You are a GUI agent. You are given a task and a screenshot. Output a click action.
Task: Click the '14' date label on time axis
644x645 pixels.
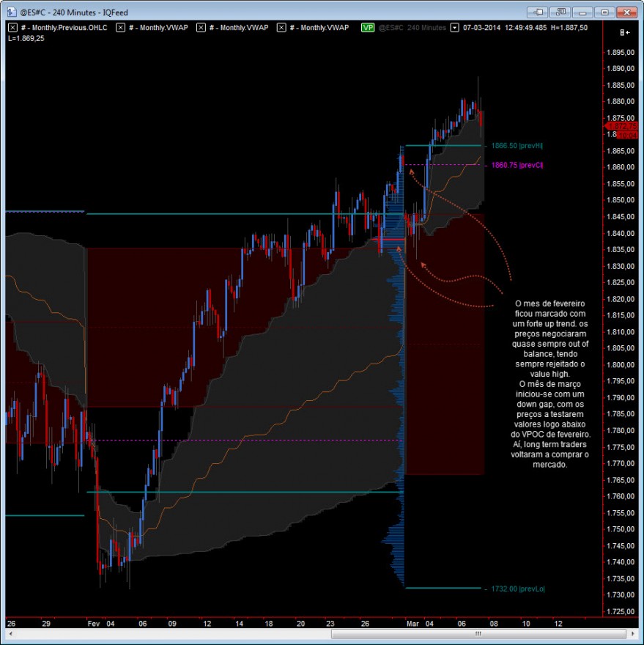tap(239, 624)
